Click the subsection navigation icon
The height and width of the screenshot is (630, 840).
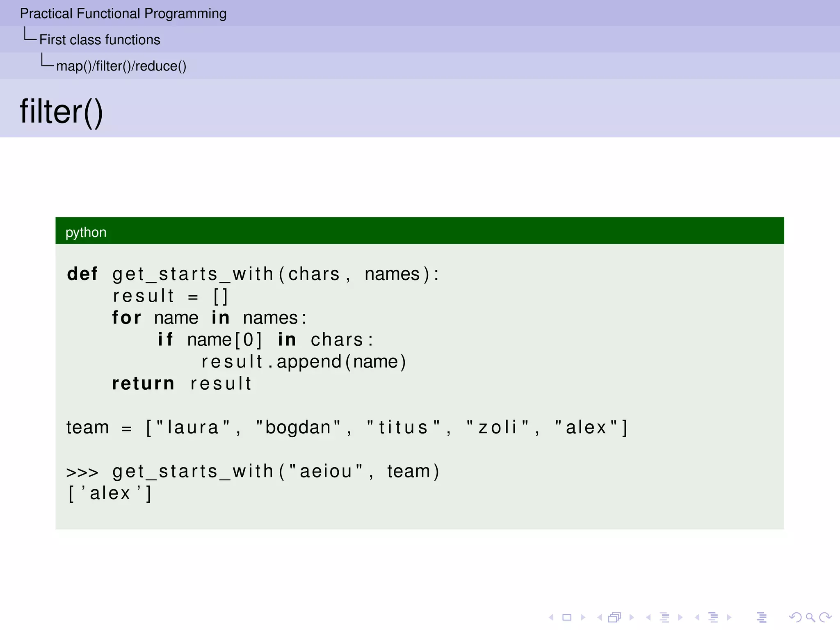tap(665, 617)
